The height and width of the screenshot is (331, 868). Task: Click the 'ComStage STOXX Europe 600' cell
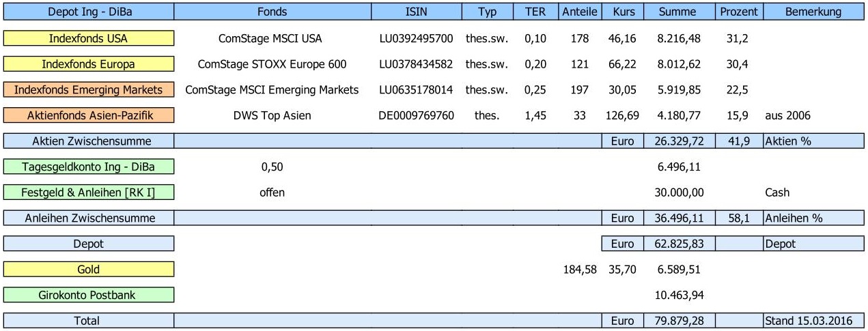[272, 65]
